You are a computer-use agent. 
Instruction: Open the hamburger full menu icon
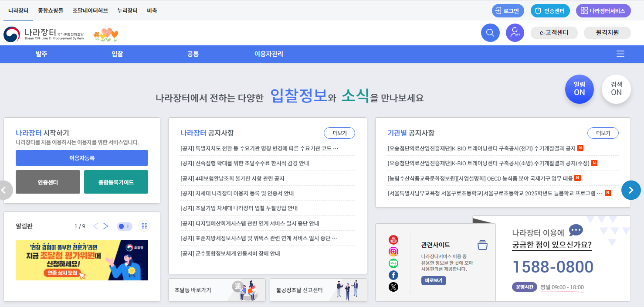point(620,54)
